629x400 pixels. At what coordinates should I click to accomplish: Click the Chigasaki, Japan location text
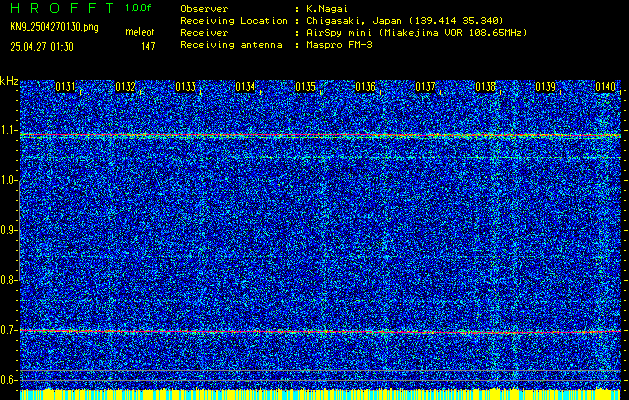tap(404, 20)
